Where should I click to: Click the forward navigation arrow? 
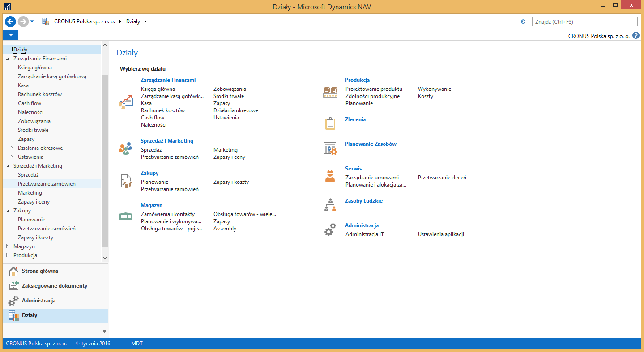(23, 21)
